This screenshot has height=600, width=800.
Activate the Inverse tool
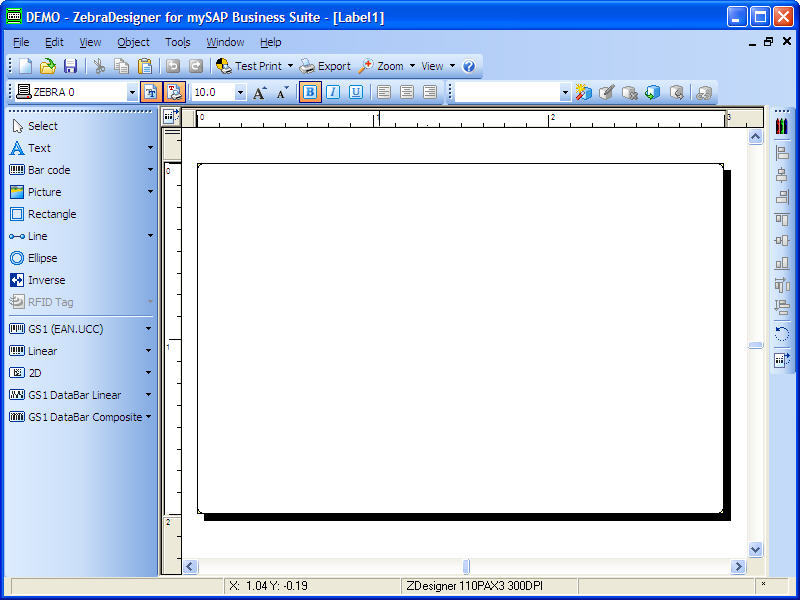46,280
